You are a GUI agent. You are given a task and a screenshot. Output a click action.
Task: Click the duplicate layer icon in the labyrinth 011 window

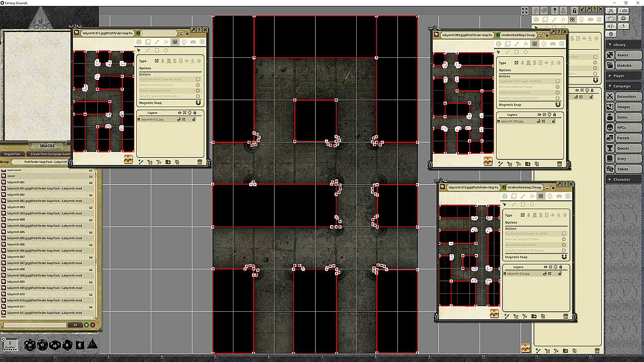point(177,162)
